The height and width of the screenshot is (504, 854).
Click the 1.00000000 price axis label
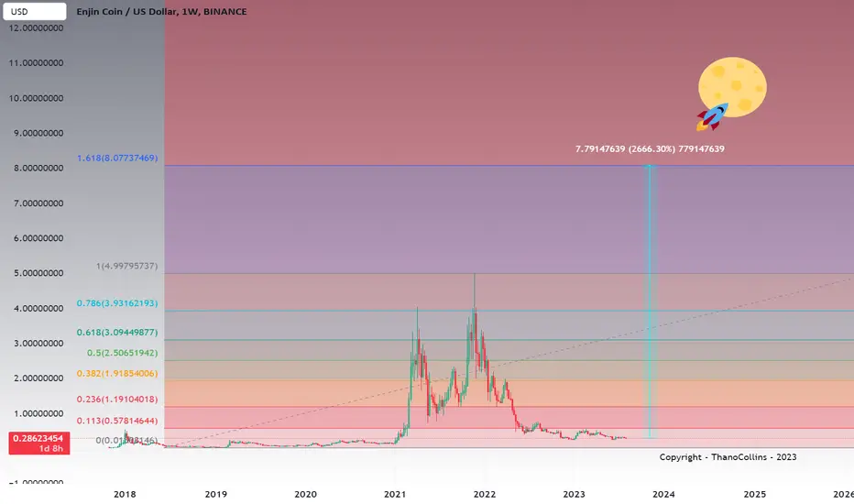(x=38, y=413)
